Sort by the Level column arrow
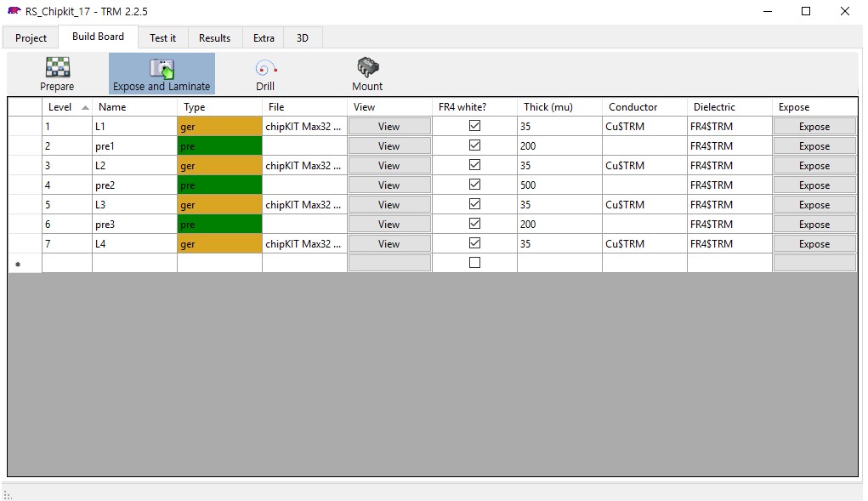Image resolution: width=868 pixels, height=501 pixels. pos(84,107)
